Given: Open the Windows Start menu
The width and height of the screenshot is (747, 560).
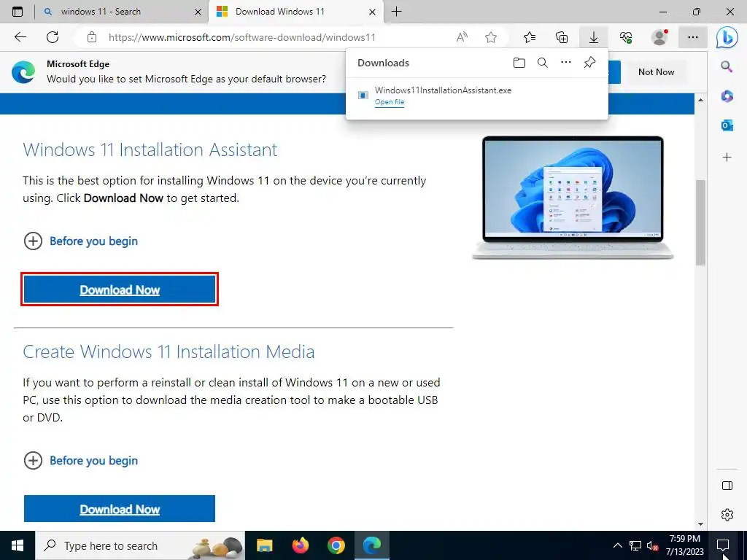Looking at the screenshot, I should (18, 545).
